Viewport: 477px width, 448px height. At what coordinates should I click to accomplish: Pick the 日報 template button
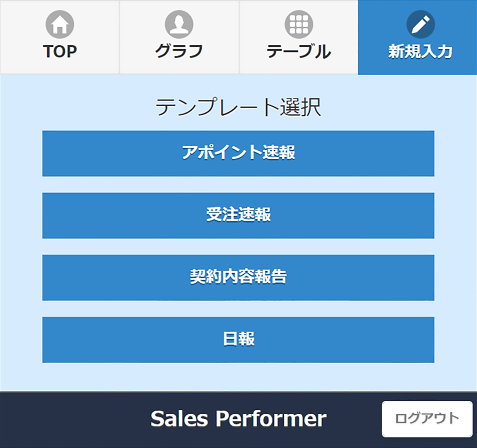[x=95, y=339]
